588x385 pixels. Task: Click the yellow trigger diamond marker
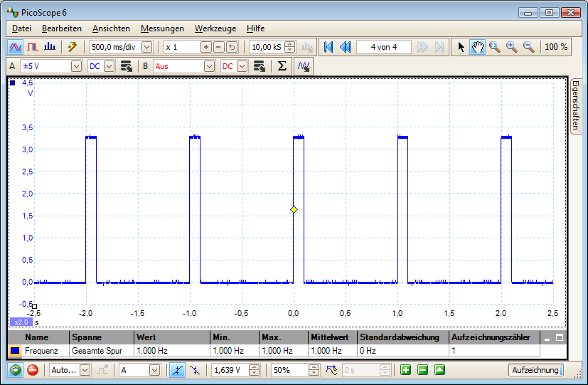[294, 209]
